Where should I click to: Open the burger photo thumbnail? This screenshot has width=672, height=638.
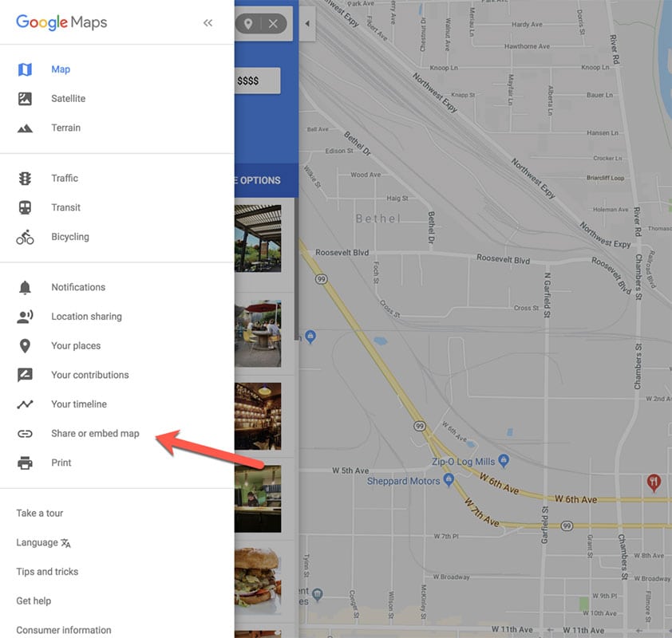tap(258, 578)
